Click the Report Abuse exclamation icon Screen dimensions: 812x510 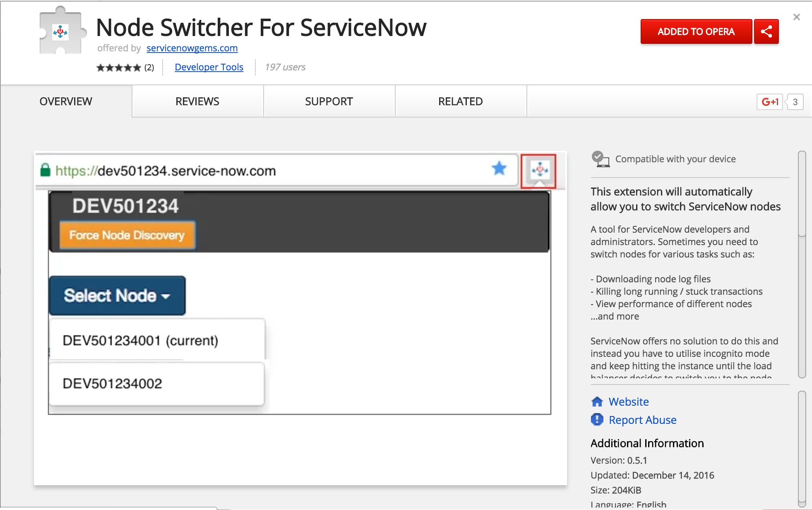597,419
